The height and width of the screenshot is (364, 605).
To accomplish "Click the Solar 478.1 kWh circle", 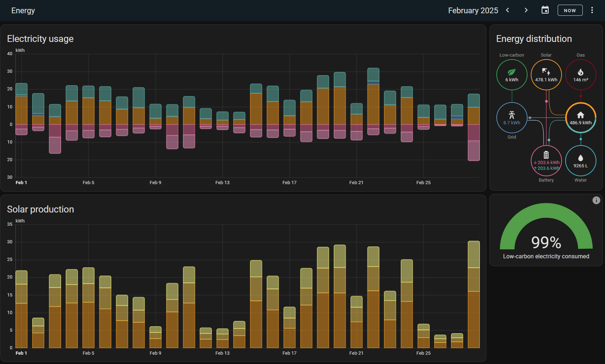I will coord(546,75).
